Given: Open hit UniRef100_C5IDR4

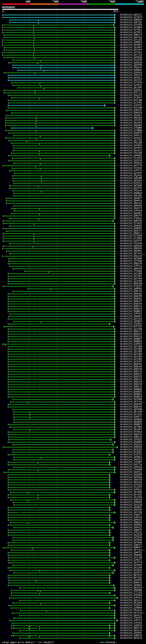Looking at the screenshot, I should [131, 271].
